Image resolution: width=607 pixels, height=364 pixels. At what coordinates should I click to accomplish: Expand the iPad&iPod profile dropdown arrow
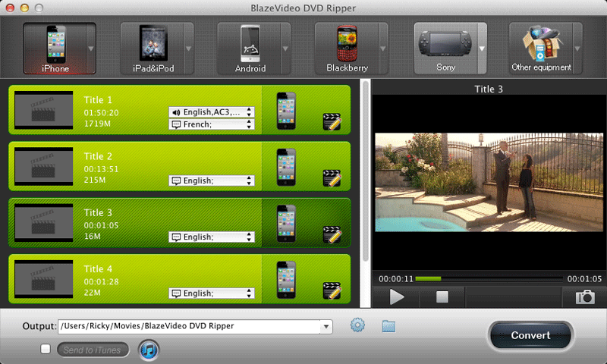tap(188, 49)
